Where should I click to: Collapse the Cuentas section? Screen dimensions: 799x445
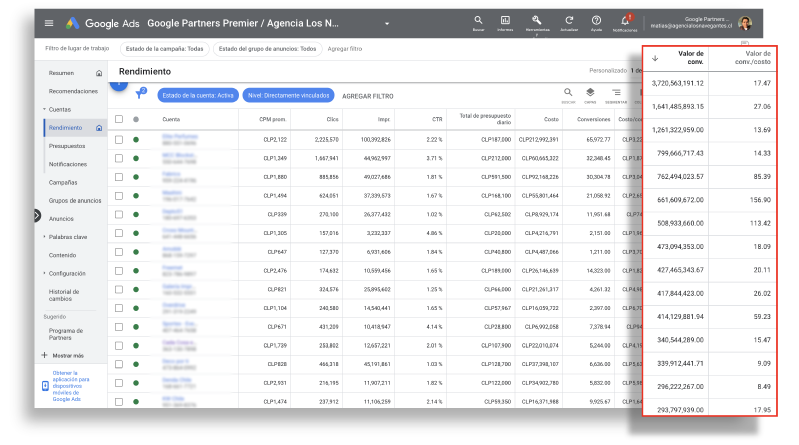coord(44,109)
